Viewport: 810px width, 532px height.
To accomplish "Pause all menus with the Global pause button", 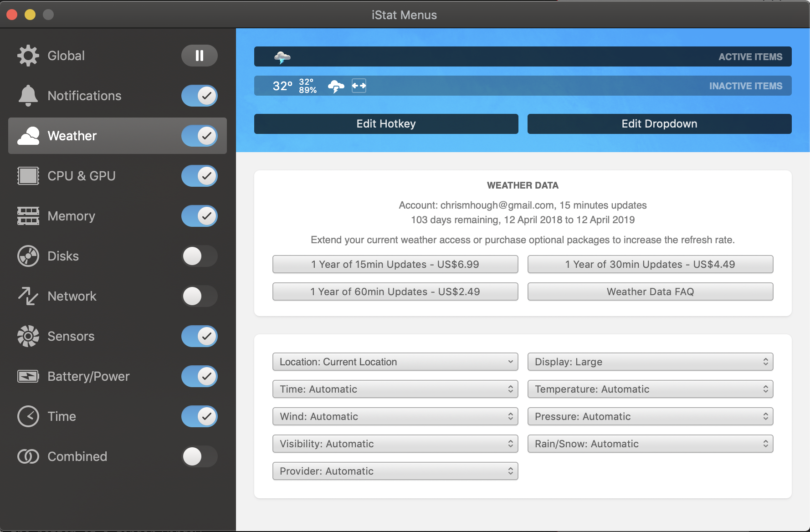I will click(200, 56).
